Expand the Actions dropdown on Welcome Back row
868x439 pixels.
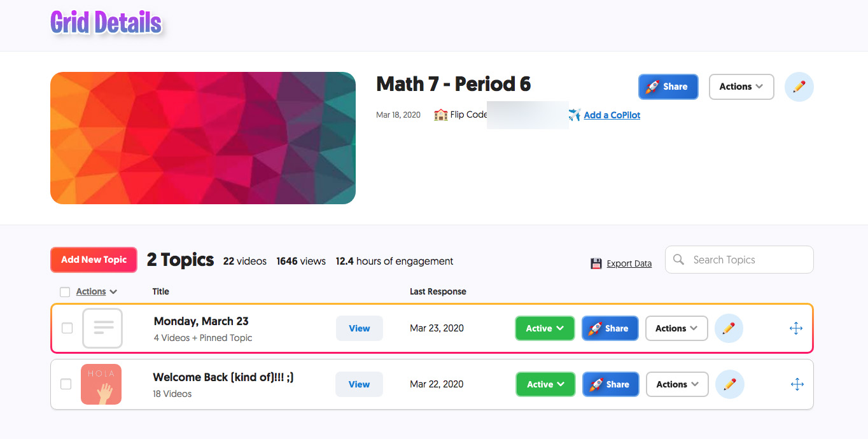pos(677,384)
